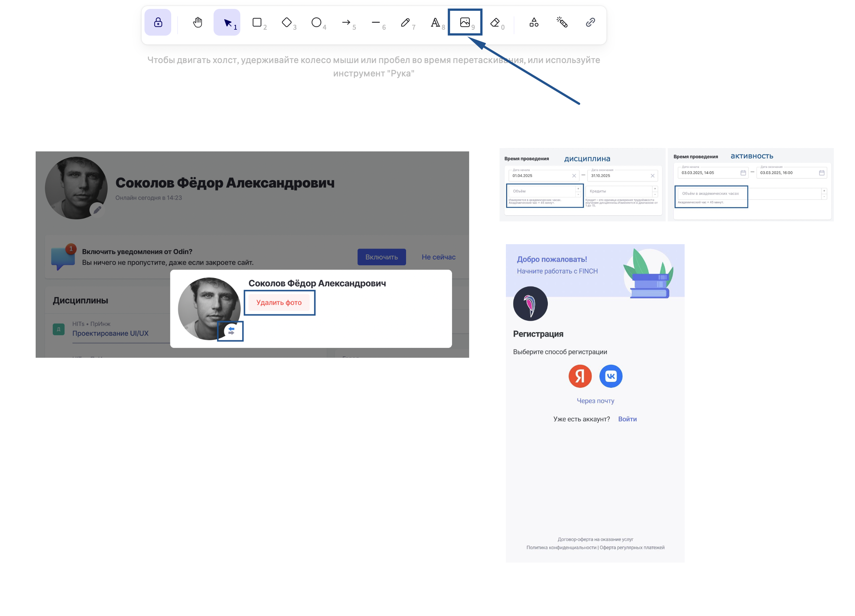The image size is (855, 616).
Task: Click the Не сейчас link
Action: 438,257
